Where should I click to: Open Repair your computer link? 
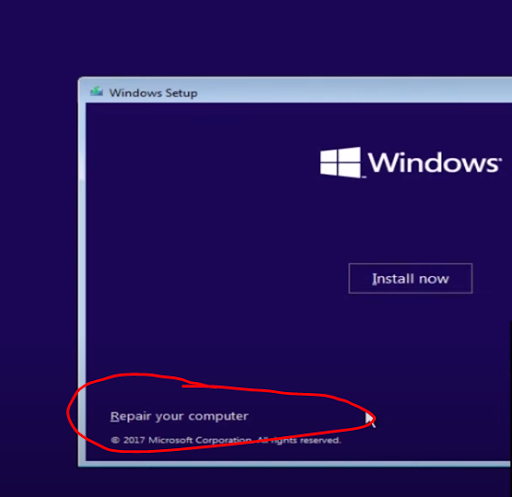(179, 416)
